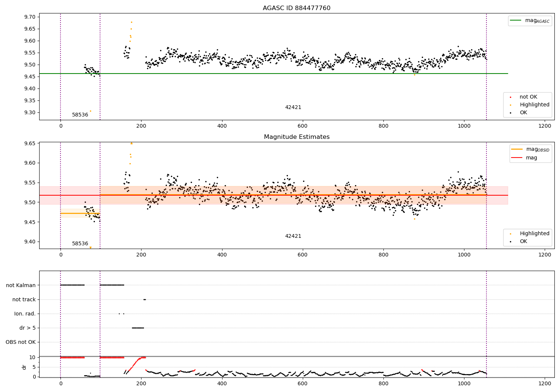The width and height of the screenshot is (560, 392).
Task: Click '200' x-tick under the bottom plot
Action: click(x=141, y=384)
